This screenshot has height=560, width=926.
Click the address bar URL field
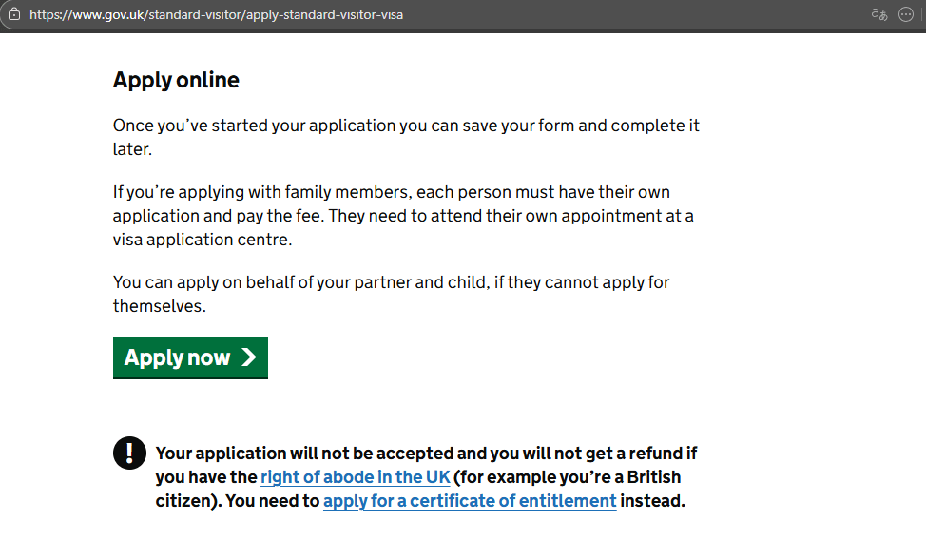(475, 14)
